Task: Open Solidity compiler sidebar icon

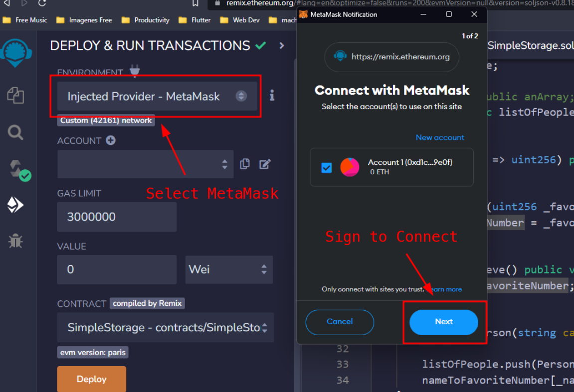Action: point(19,170)
